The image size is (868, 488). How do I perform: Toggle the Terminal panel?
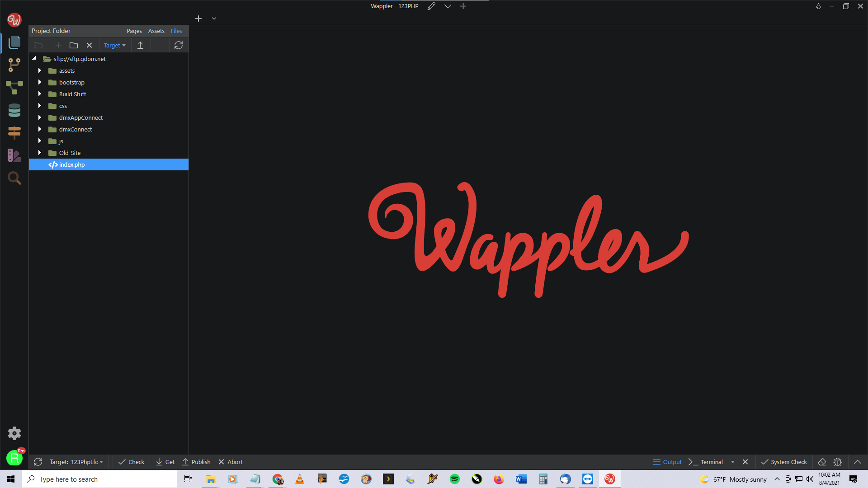(x=706, y=462)
